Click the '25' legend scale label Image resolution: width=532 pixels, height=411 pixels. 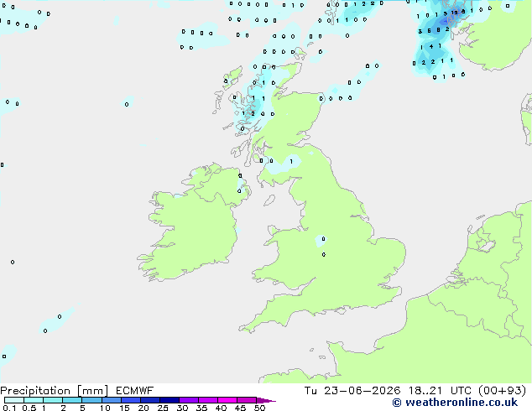coord(163,408)
